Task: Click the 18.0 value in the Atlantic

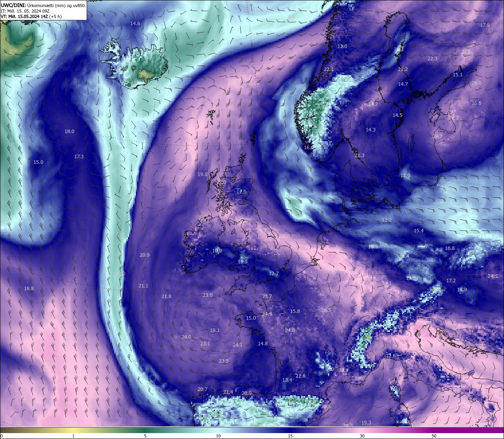Action: (69, 132)
